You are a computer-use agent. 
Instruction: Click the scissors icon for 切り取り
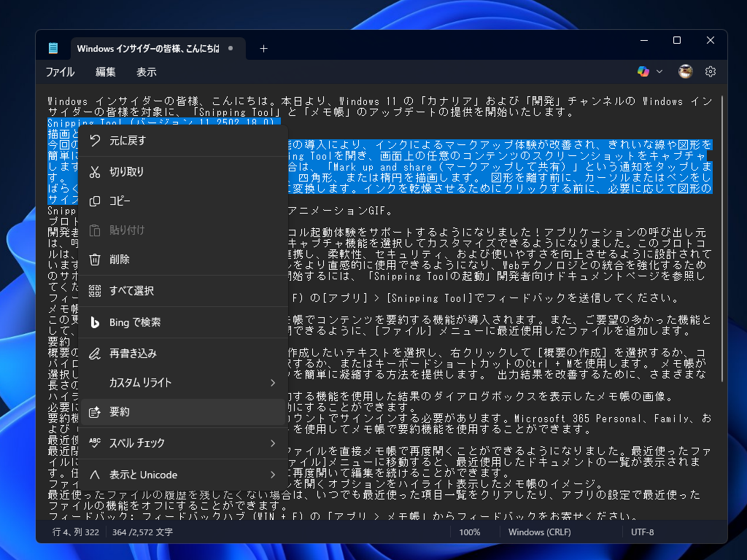(x=95, y=172)
